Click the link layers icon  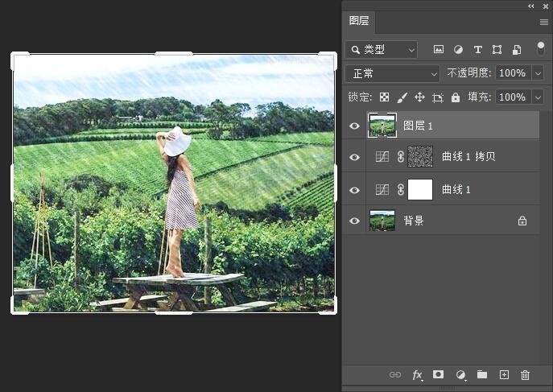(x=395, y=374)
